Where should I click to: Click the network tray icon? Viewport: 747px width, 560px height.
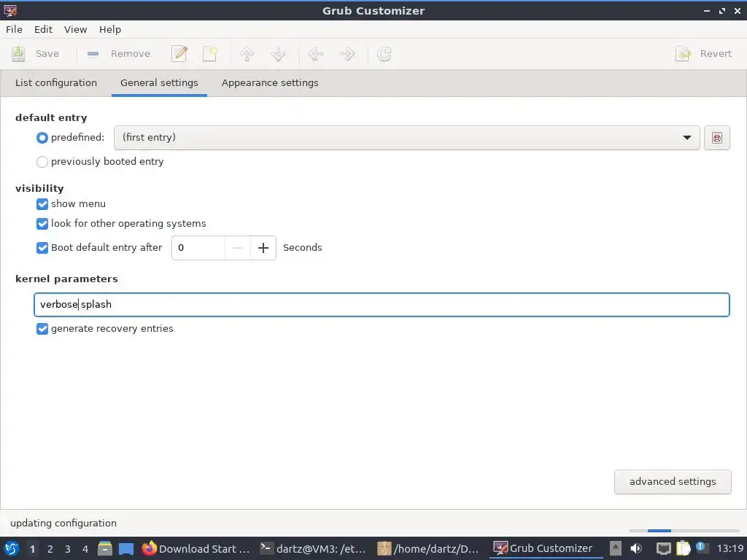pyautogui.click(x=663, y=548)
